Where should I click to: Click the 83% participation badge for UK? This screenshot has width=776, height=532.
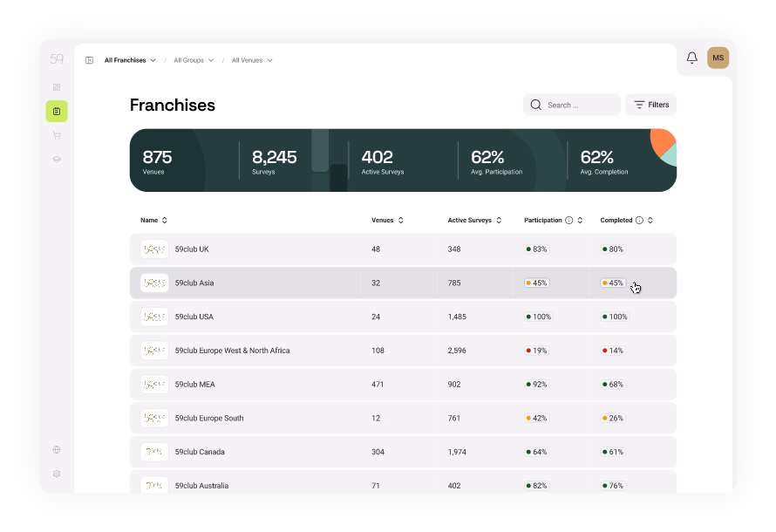click(536, 249)
